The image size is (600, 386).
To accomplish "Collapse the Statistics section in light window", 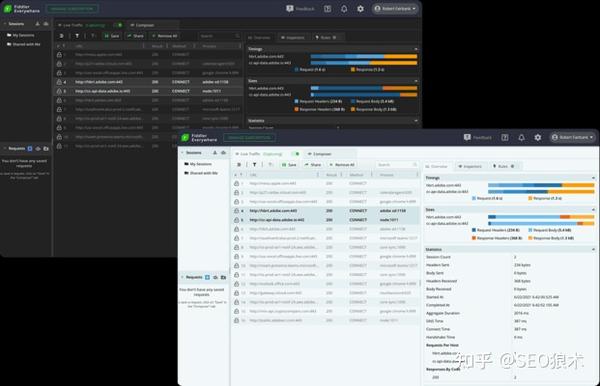I will click(593, 249).
